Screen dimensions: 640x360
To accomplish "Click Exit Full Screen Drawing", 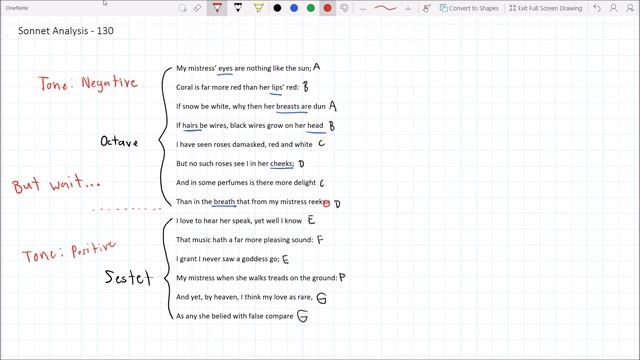I will coord(546,8).
